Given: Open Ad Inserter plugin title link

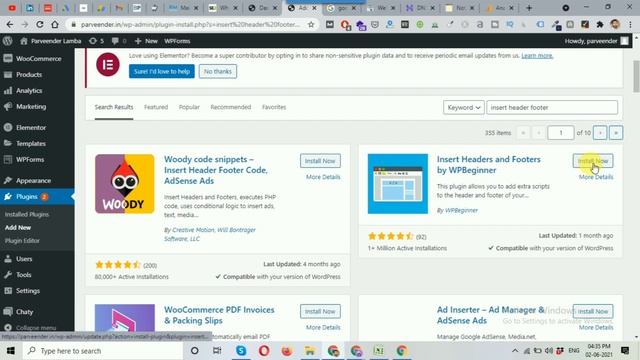Looking at the screenshot, I should point(491,315).
